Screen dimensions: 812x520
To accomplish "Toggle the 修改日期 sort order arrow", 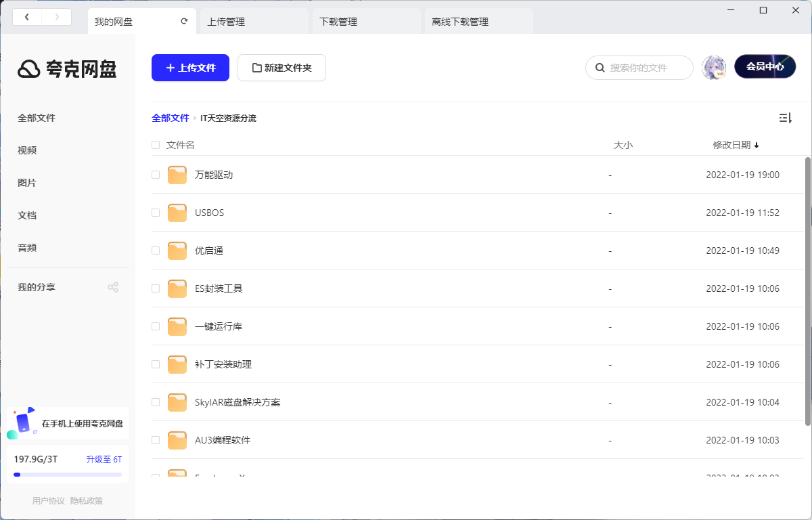I will point(757,145).
